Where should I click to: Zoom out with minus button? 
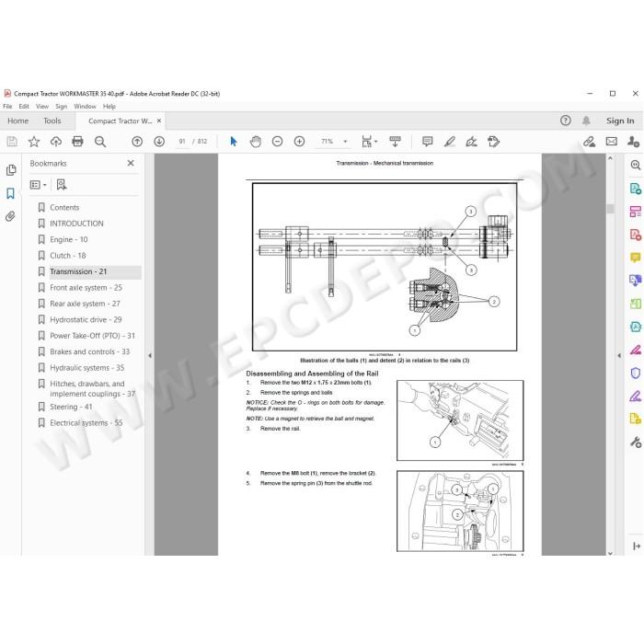(x=278, y=142)
